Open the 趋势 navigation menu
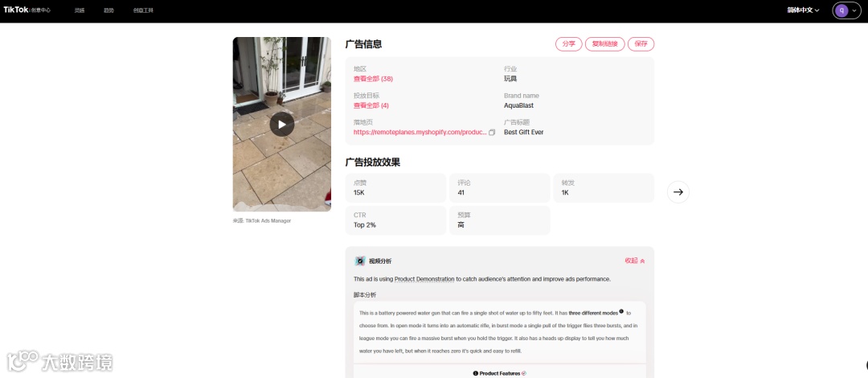Image resolution: width=868 pixels, height=378 pixels. click(108, 10)
